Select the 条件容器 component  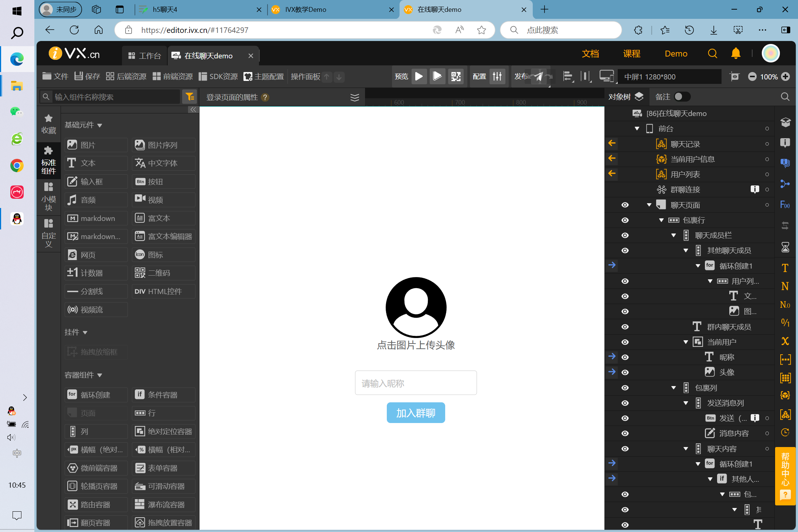coord(163,395)
